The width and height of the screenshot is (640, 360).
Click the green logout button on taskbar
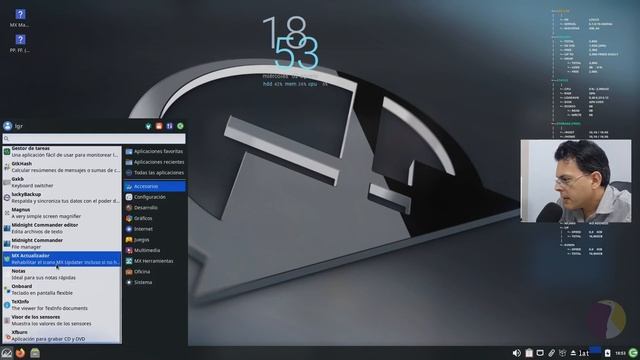[x=633, y=353]
